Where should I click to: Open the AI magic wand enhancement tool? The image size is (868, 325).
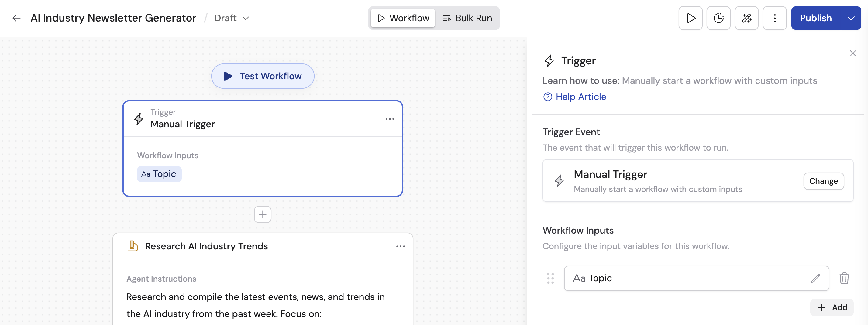[x=747, y=18]
